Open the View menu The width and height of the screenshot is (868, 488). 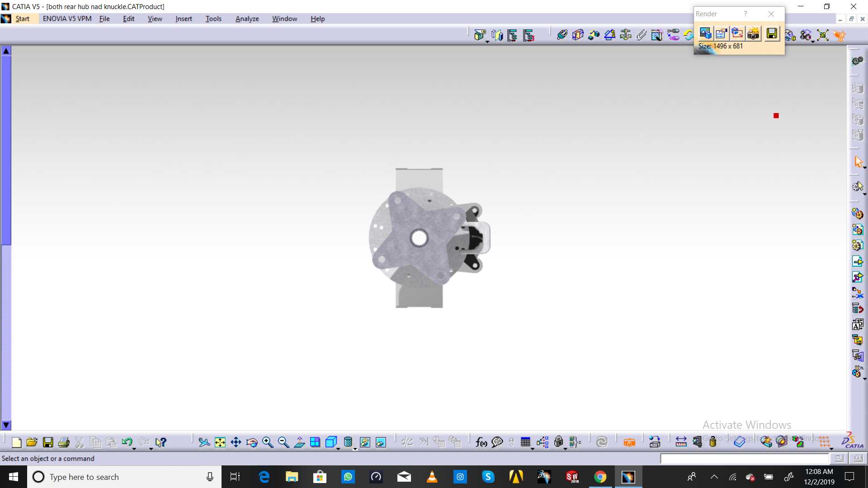coord(155,19)
